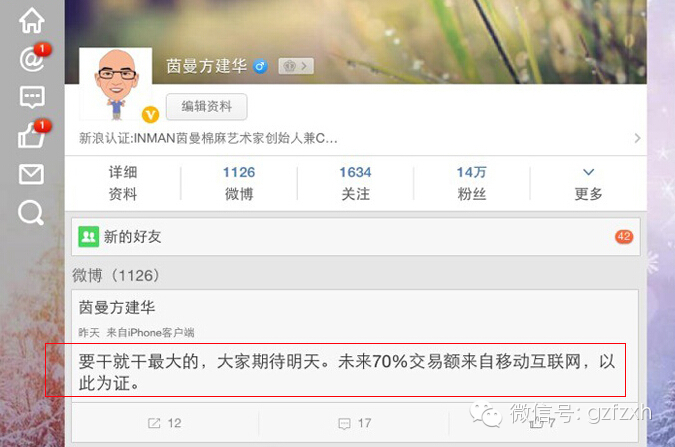Expand the 新浪认证 description chevron
The image size is (675, 447).
(x=638, y=138)
